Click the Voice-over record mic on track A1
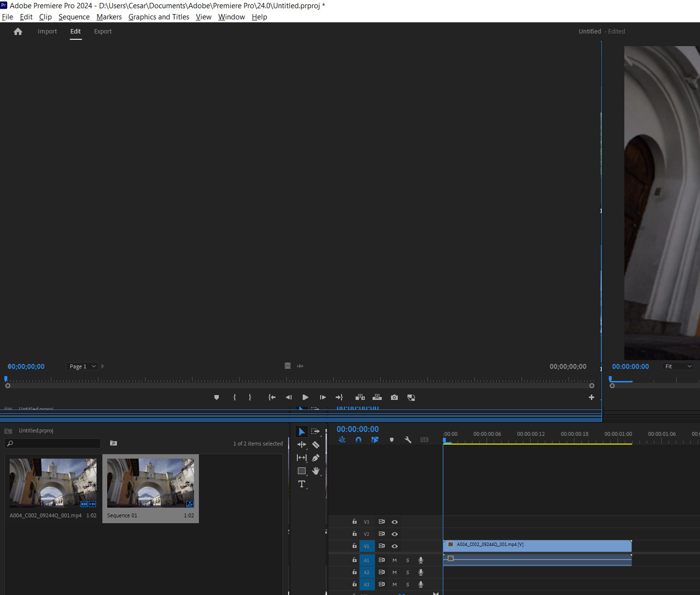 coord(421,560)
